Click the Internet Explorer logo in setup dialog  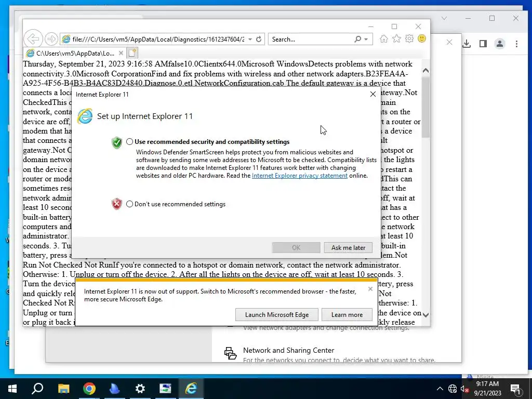pos(85,116)
